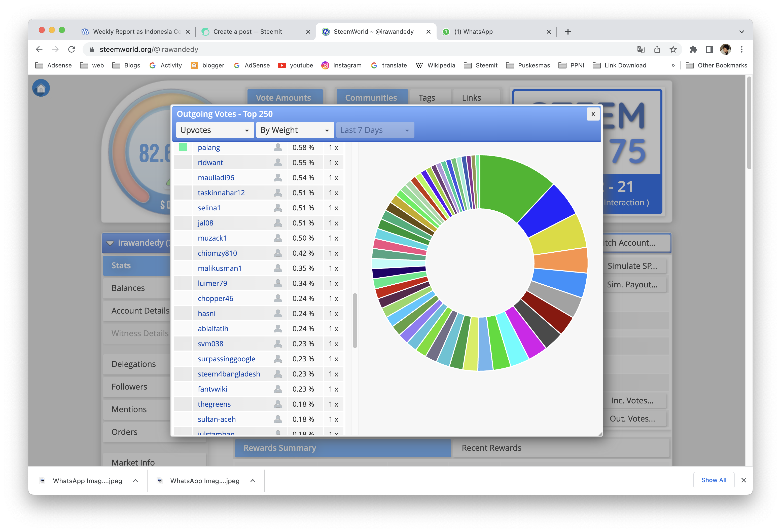Open the extensions puzzle icon
Screen dimensions: 781x532
(693, 49)
